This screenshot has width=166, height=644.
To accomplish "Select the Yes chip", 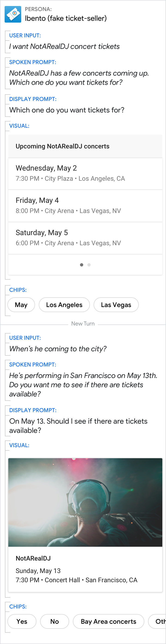I will [22, 621].
